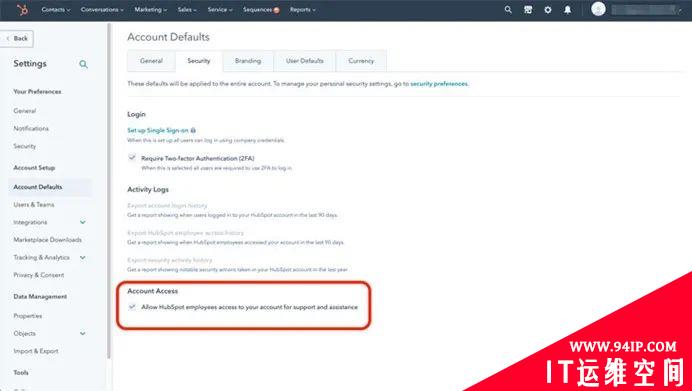Expand the Integrations section chevron
This screenshot has height=391, width=692.
coord(83,222)
